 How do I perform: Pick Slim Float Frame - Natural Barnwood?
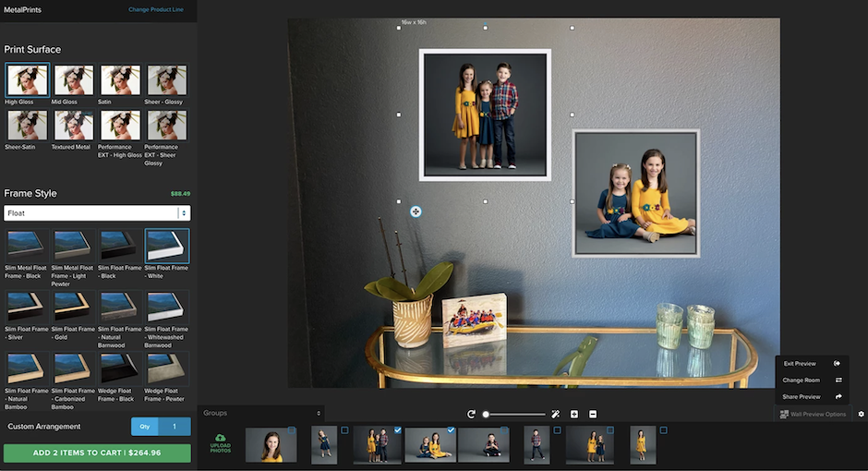tap(119, 308)
